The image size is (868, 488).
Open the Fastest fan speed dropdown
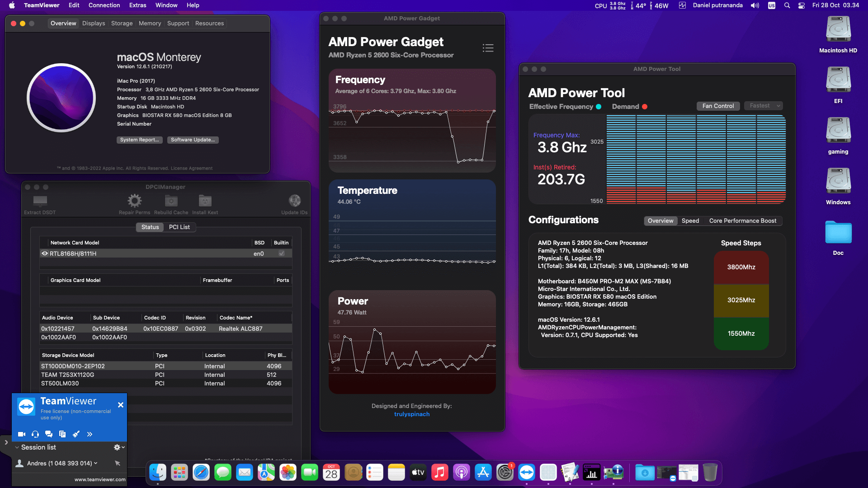[764, 106]
